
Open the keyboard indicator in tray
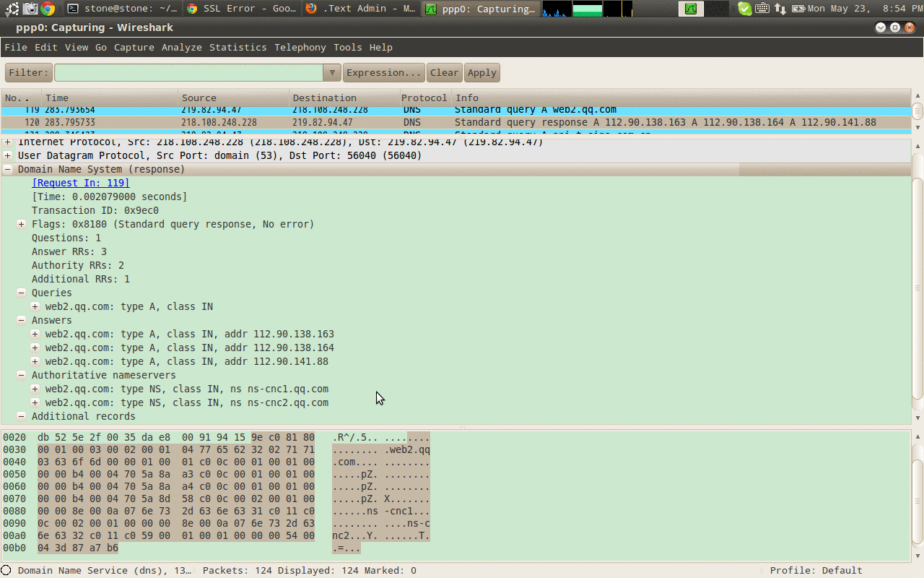[x=762, y=9]
